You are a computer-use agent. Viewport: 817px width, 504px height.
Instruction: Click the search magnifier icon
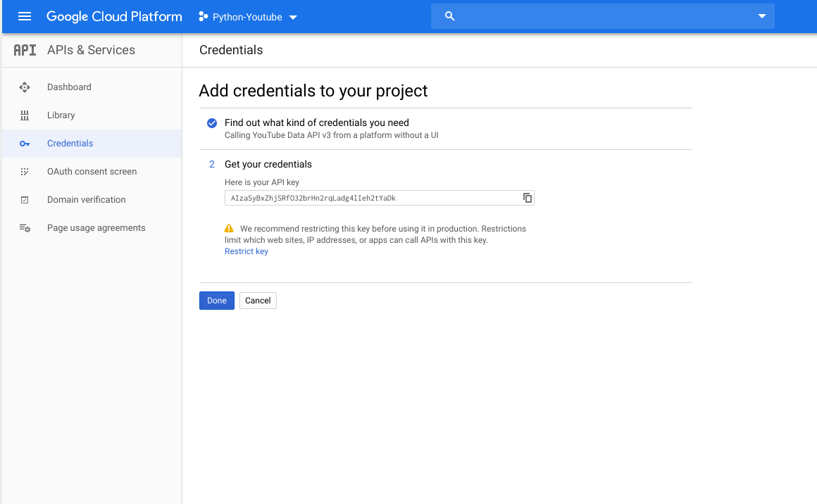coord(449,16)
